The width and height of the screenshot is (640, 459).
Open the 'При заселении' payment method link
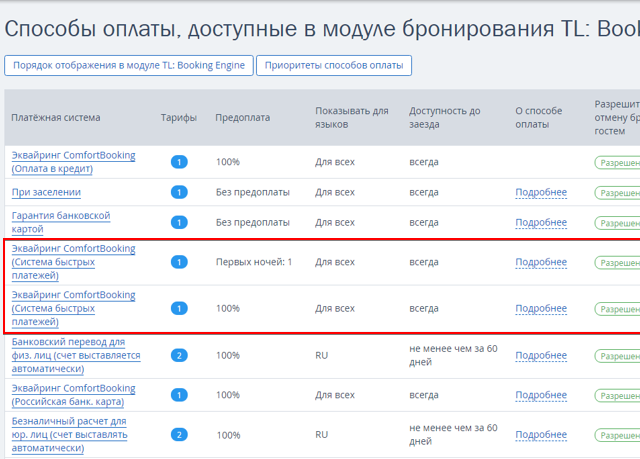[x=46, y=192]
